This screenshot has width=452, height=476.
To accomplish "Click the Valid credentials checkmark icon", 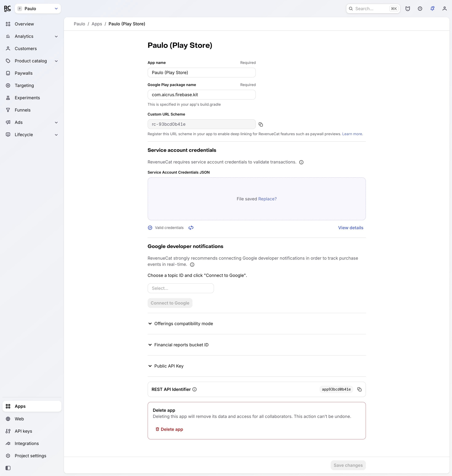I will 150,228.
